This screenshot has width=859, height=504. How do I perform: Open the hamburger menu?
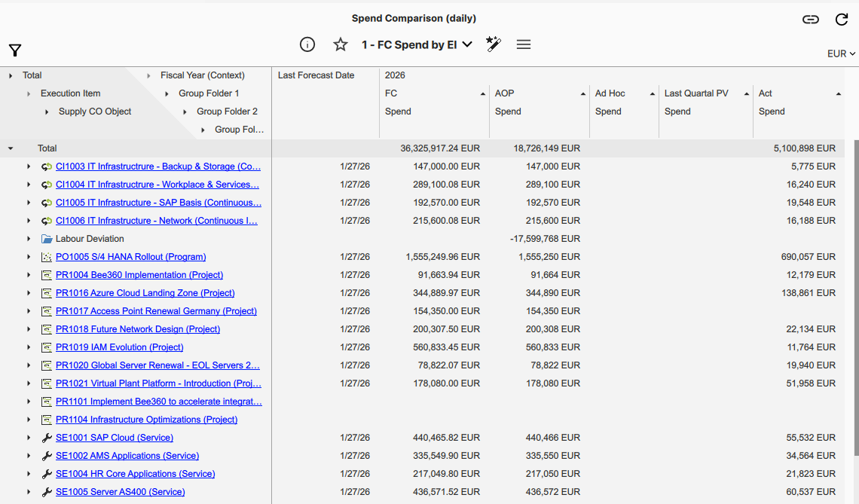coord(524,44)
